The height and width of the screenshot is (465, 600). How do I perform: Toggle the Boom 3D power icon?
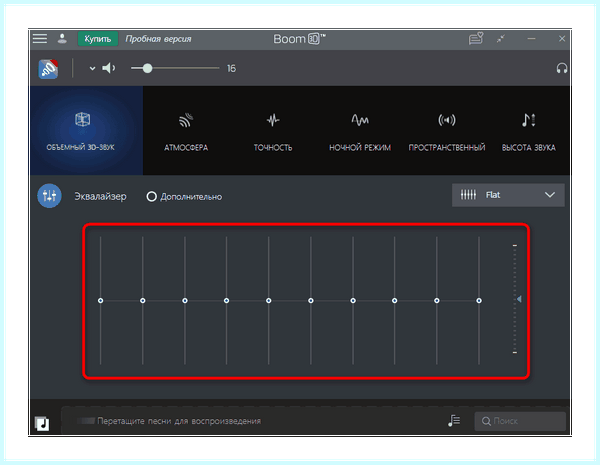pyautogui.click(x=48, y=69)
